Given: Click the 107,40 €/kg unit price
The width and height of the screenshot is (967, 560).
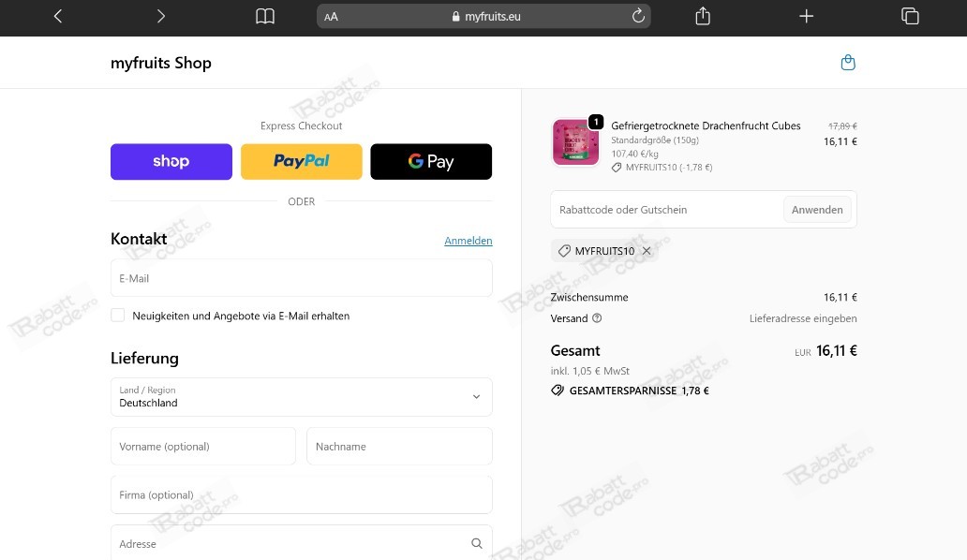Looking at the screenshot, I should (x=634, y=154).
